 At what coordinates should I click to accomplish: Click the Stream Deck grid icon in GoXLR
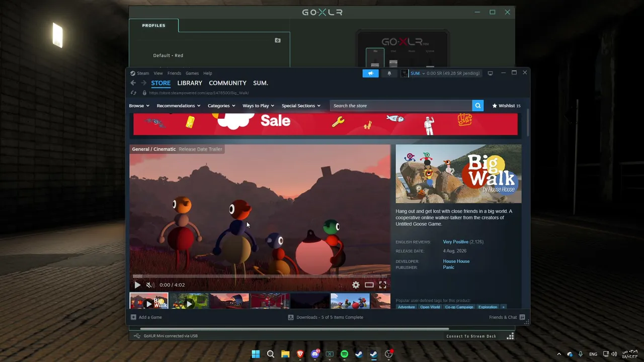click(x=510, y=336)
